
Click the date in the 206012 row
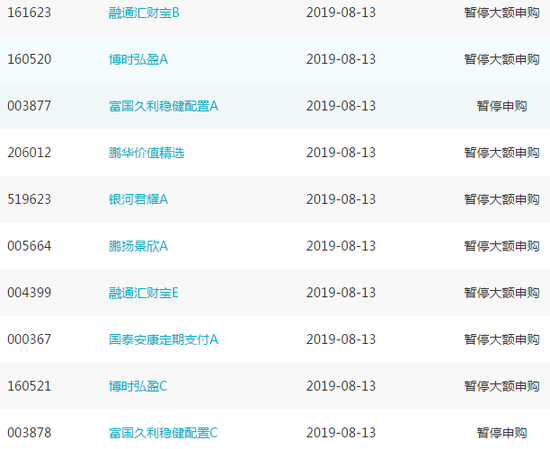(341, 153)
